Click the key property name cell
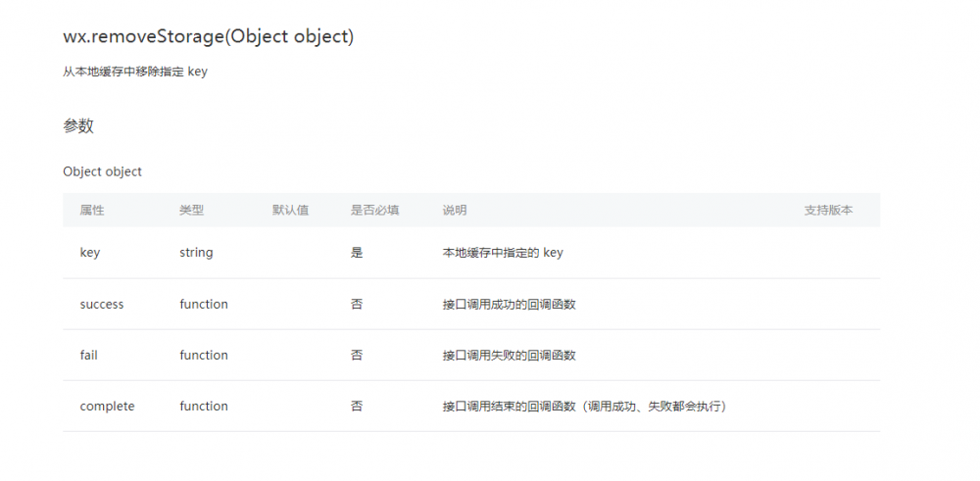Viewport: 980px width, 481px height. point(90,253)
